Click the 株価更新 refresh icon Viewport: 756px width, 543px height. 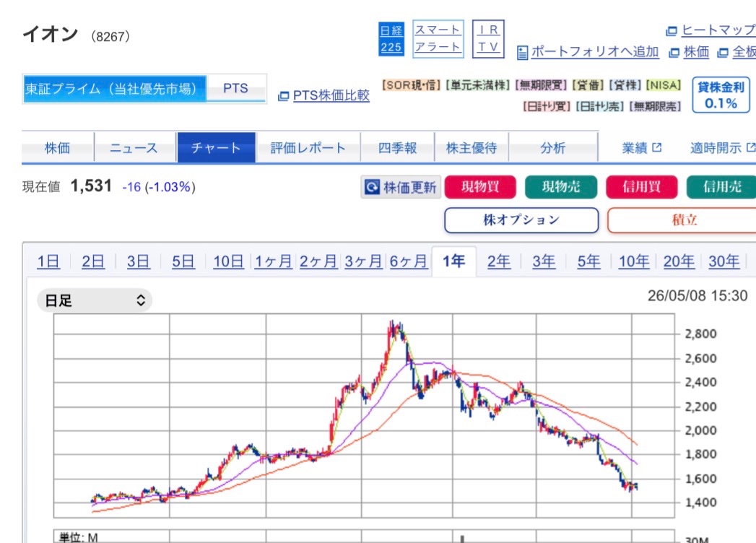[x=372, y=186]
